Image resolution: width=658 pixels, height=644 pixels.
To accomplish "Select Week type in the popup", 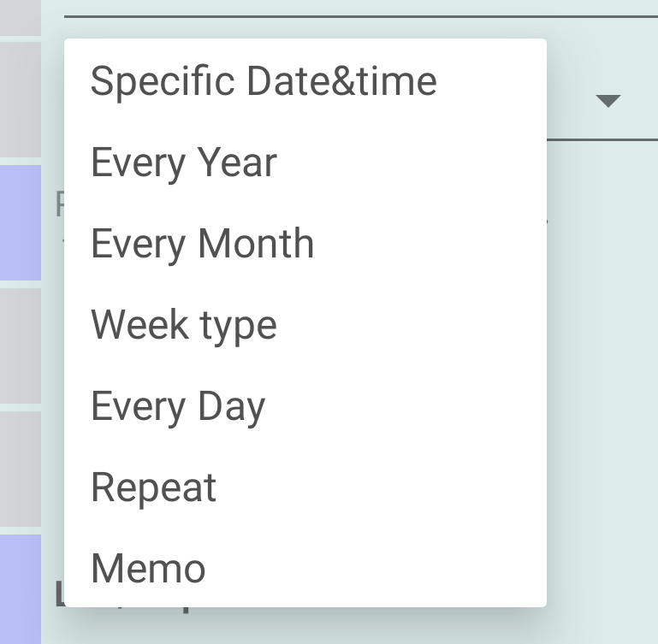I will coord(184,325).
